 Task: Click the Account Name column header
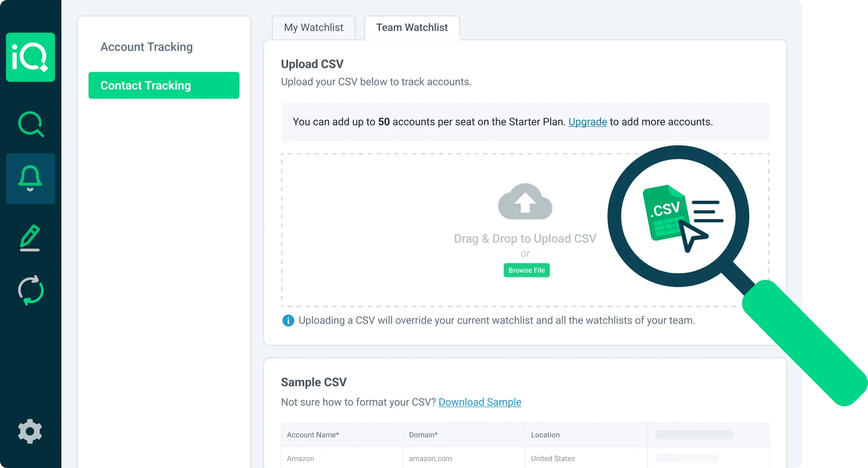(312, 435)
